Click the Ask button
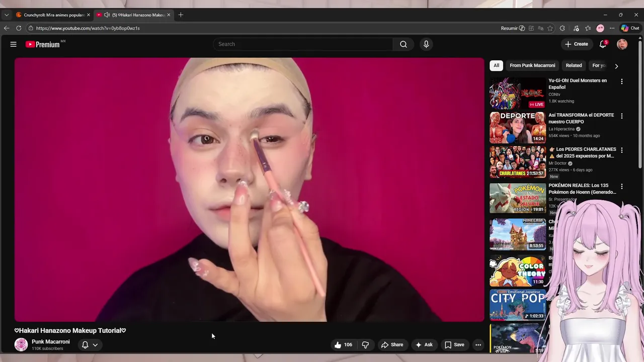The image size is (644, 362). 424,345
